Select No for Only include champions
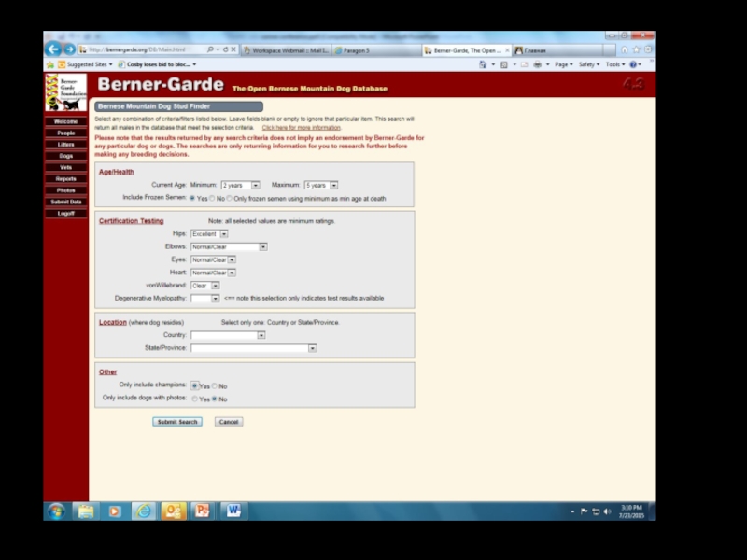Image resolution: width=747 pixels, height=560 pixels. (x=215, y=386)
